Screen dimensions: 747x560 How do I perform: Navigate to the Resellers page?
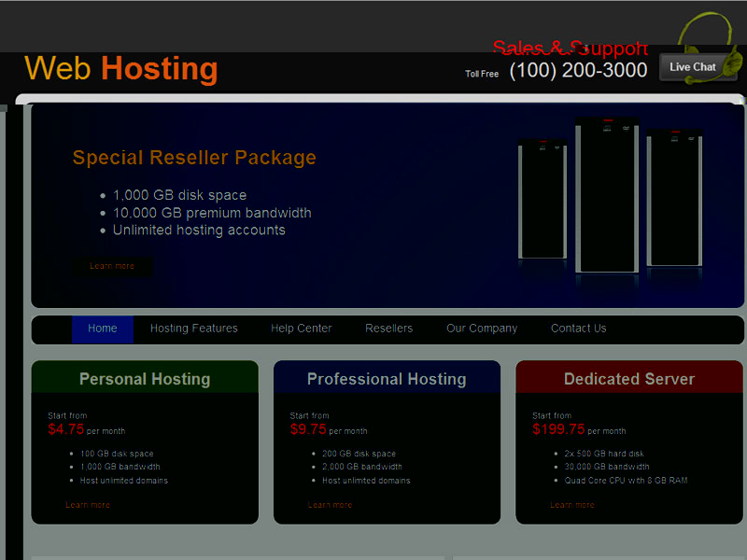pos(388,329)
